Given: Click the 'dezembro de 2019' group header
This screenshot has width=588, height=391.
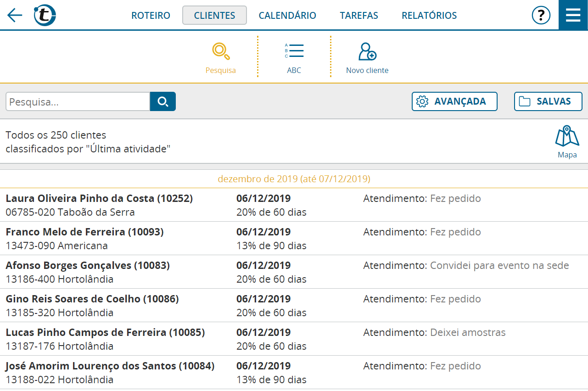Looking at the screenshot, I should pos(294,179).
